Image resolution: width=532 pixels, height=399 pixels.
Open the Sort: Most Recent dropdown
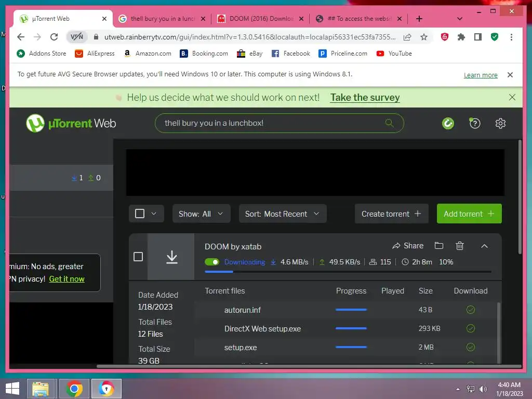click(283, 214)
